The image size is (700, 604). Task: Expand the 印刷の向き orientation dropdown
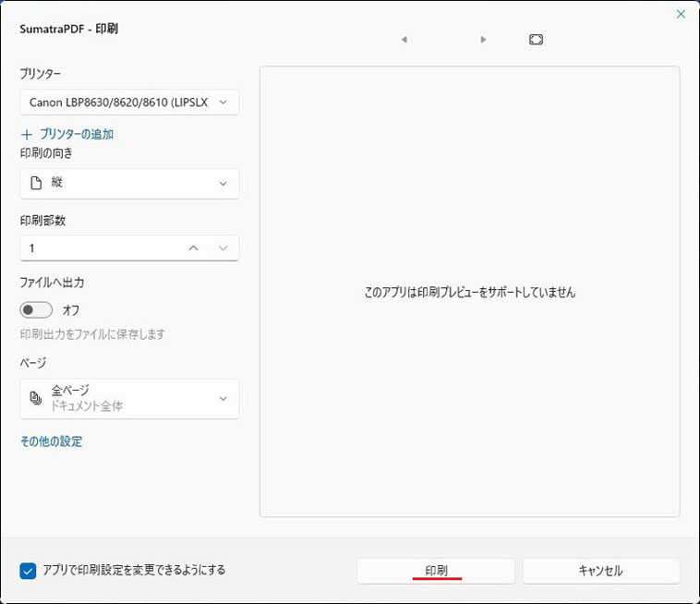pyautogui.click(x=129, y=184)
